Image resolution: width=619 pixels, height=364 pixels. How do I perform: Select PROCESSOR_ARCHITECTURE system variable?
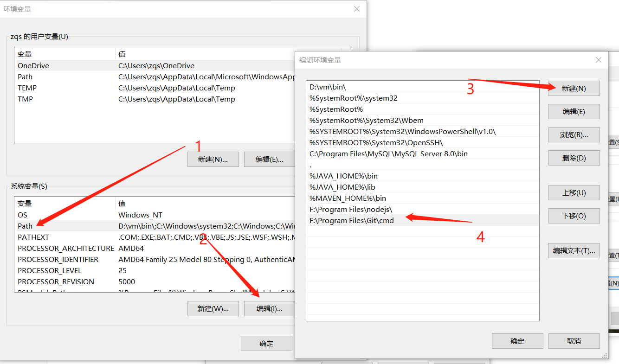pyautogui.click(x=65, y=248)
